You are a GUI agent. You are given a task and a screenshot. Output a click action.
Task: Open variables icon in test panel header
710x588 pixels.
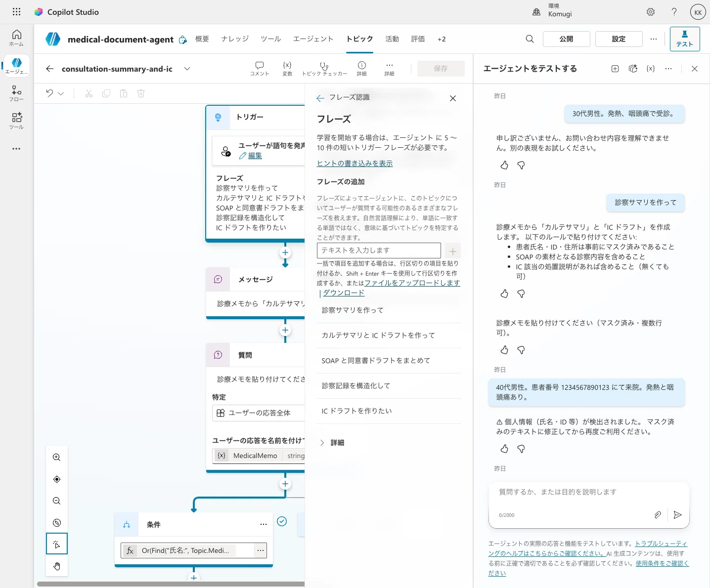click(651, 69)
